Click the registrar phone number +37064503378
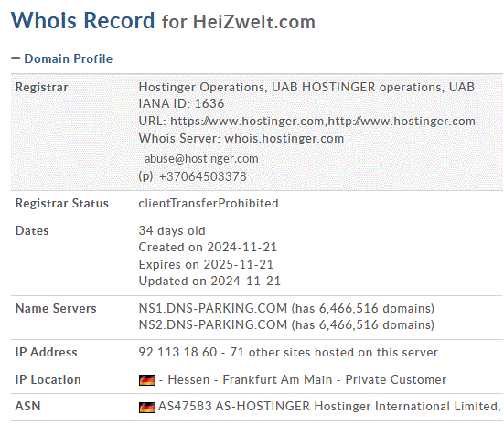This screenshot has height=425, width=504. (203, 176)
